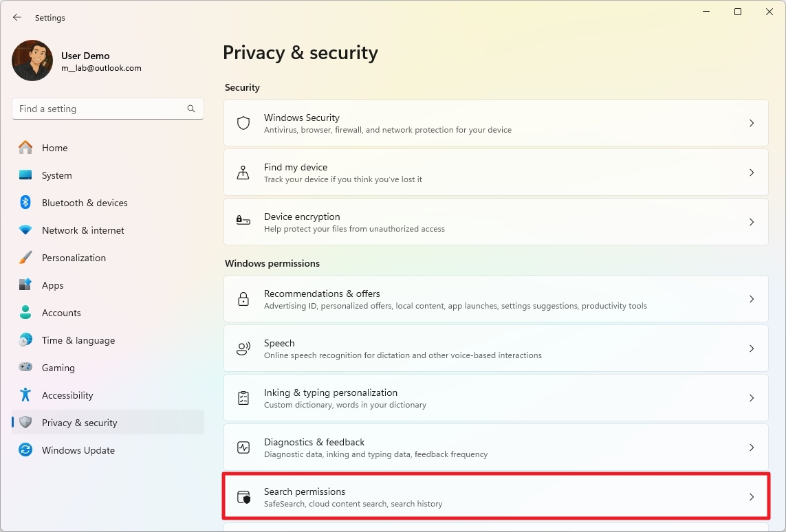Click the Recommendations & offers padlock icon
Screen dimensions: 786x532
243,298
